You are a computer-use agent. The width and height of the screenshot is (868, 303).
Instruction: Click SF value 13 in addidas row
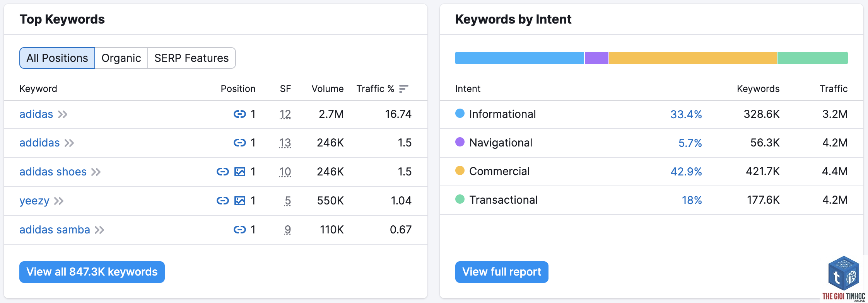click(x=285, y=143)
